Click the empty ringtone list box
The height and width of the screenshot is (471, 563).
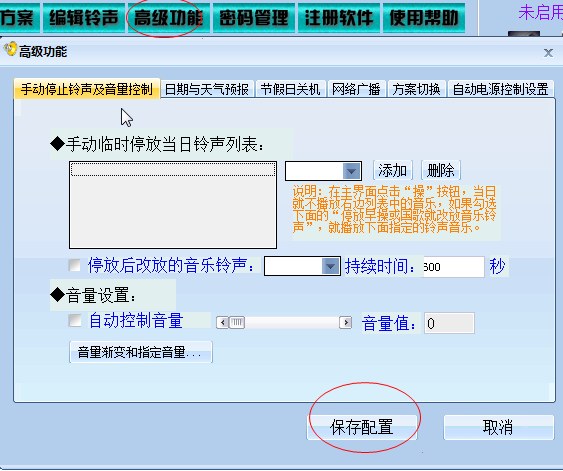[173, 205]
